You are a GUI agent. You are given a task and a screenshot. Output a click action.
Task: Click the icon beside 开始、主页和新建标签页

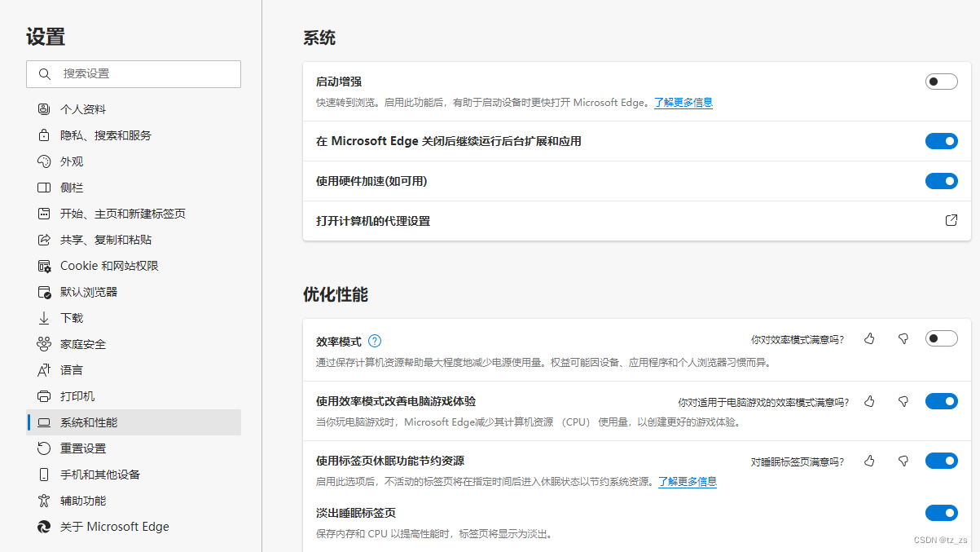(x=44, y=214)
